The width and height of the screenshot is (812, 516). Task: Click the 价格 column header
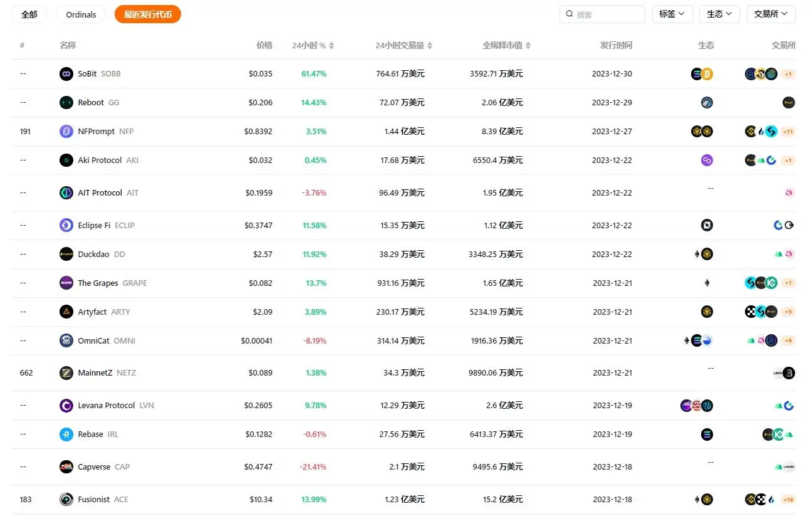264,45
